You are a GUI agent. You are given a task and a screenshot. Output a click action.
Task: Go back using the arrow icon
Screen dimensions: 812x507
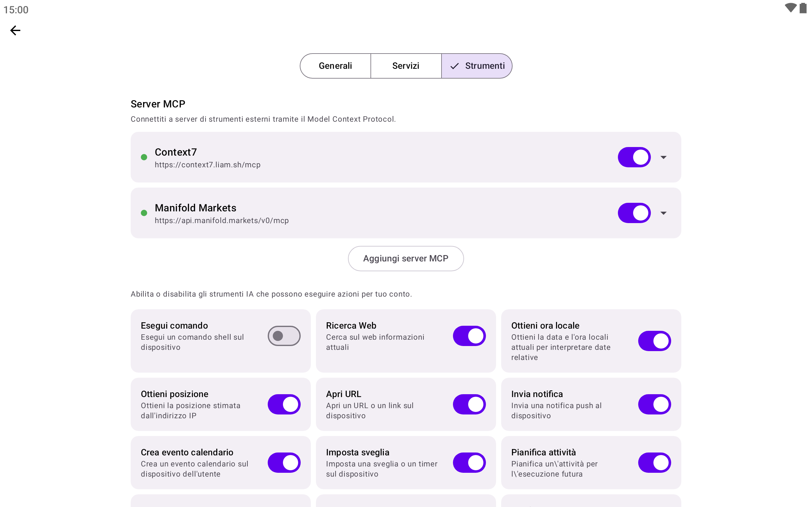[16, 30]
